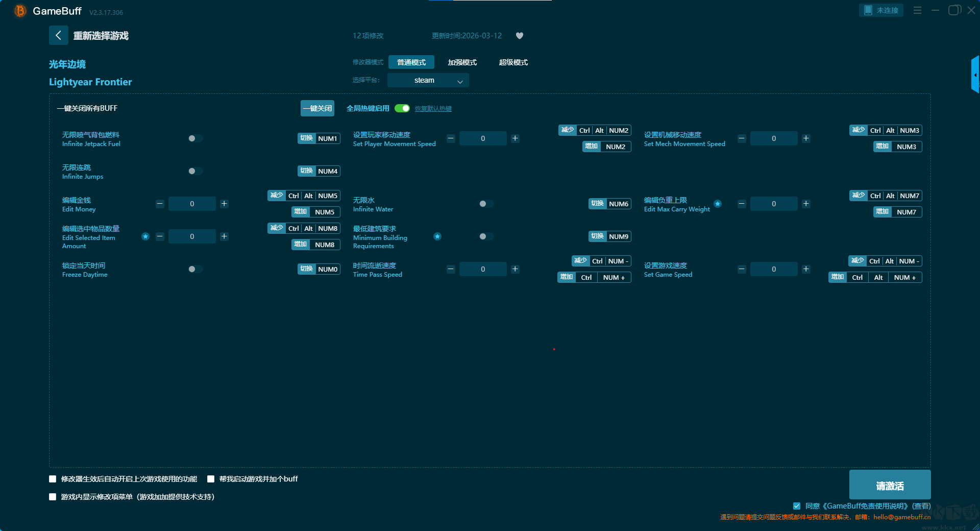This screenshot has width=980, height=531.
Task: Click the star icon next to Edit Max Carry Weight
Action: (718, 204)
